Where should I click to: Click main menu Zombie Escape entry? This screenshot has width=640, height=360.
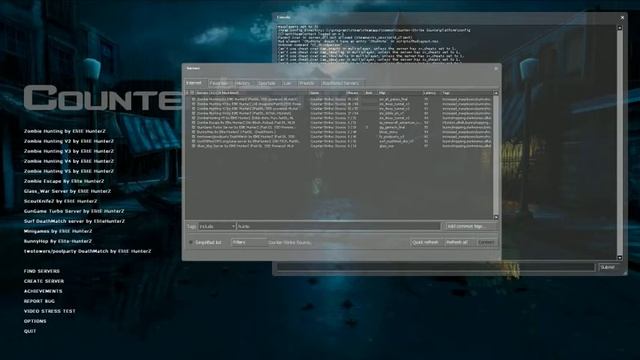(x=64, y=181)
